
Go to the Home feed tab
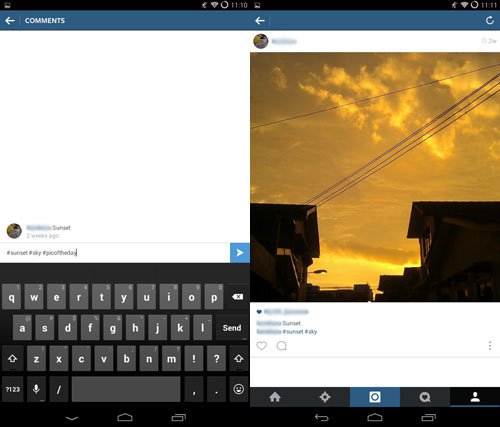(x=275, y=397)
